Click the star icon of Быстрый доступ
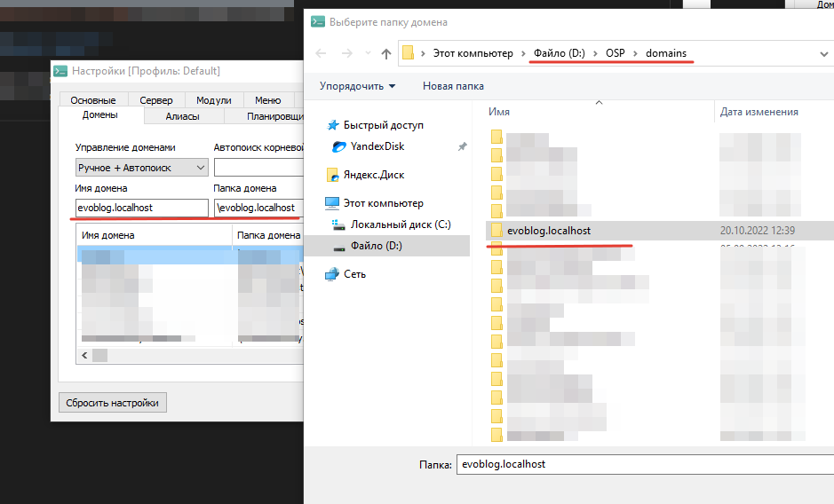Screen dimensions: 834x504 coord(333,125)
